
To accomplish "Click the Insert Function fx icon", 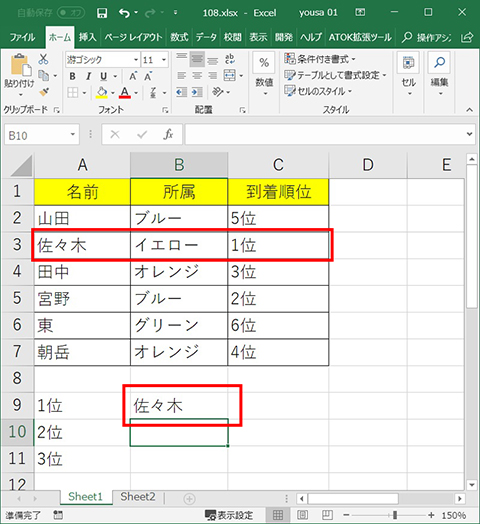I will click(x=168, y=134).
